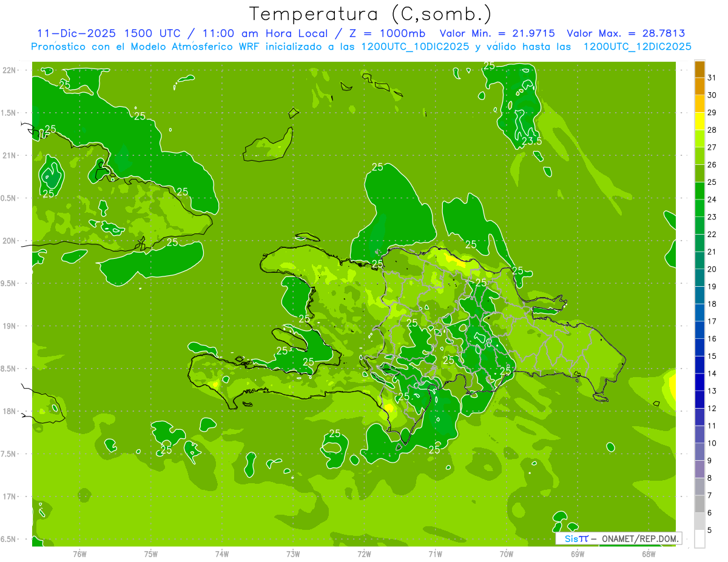This screenshot has height=562, width=728.
Task: Click the orange colorbar segment between 30 and 31
Action: (699, 86)
